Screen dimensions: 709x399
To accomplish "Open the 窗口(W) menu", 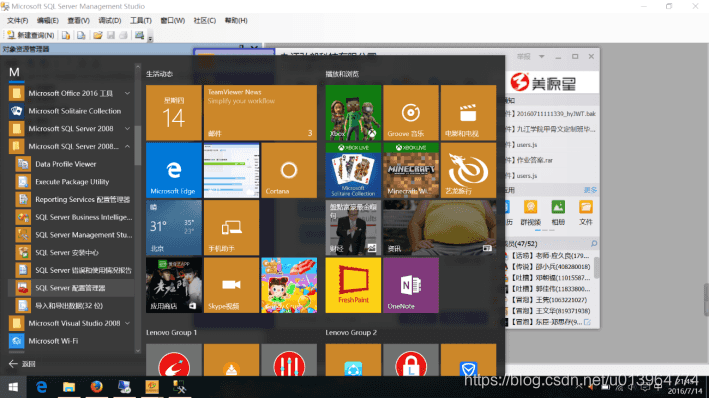I will [x=172, y=20].
